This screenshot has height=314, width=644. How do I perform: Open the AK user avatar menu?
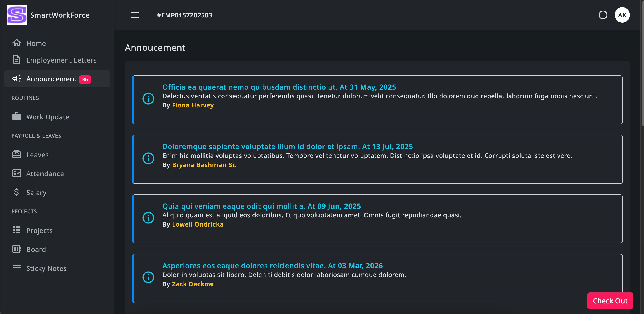(622, 15)
